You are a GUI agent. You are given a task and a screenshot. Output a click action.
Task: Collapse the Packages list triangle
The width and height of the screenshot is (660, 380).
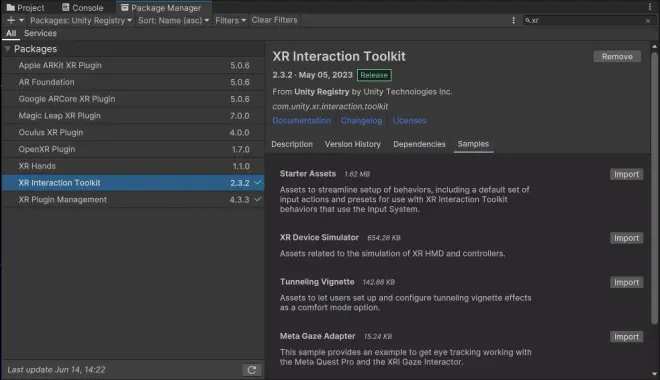[x=7, y=49]
